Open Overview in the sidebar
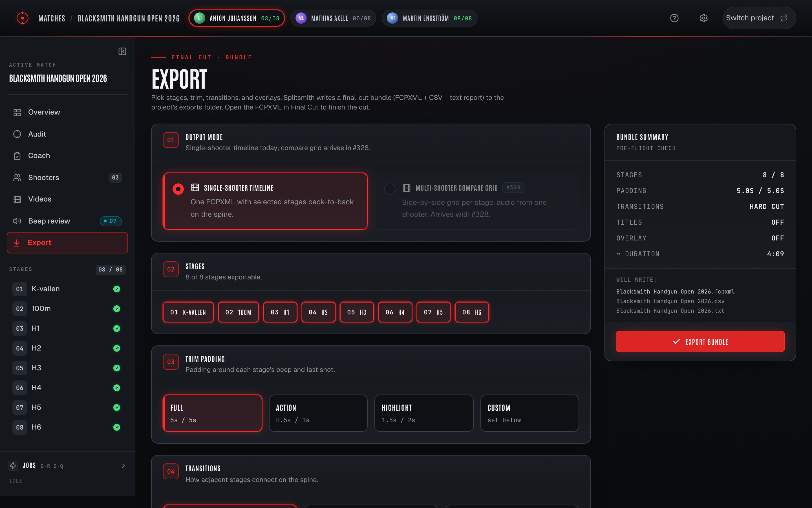This screenshot has width=812, height=508. tap(67, 113)
